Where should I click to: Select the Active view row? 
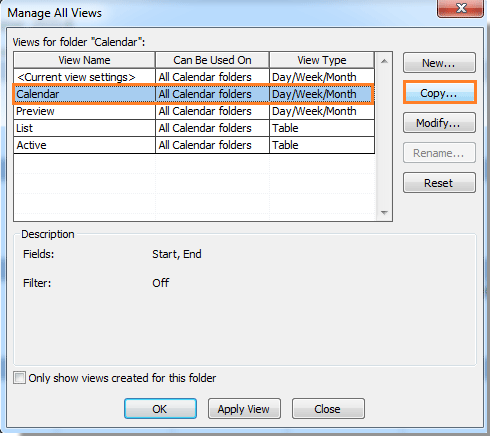[194, 145]
